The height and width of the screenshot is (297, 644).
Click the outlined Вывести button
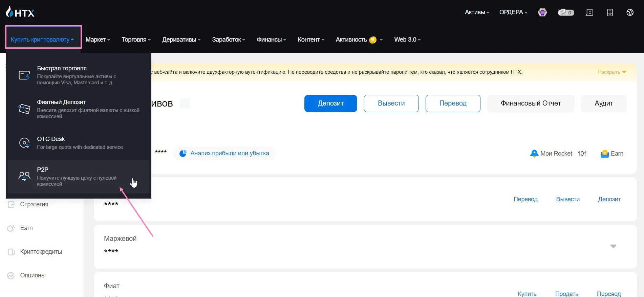[391, 104]
